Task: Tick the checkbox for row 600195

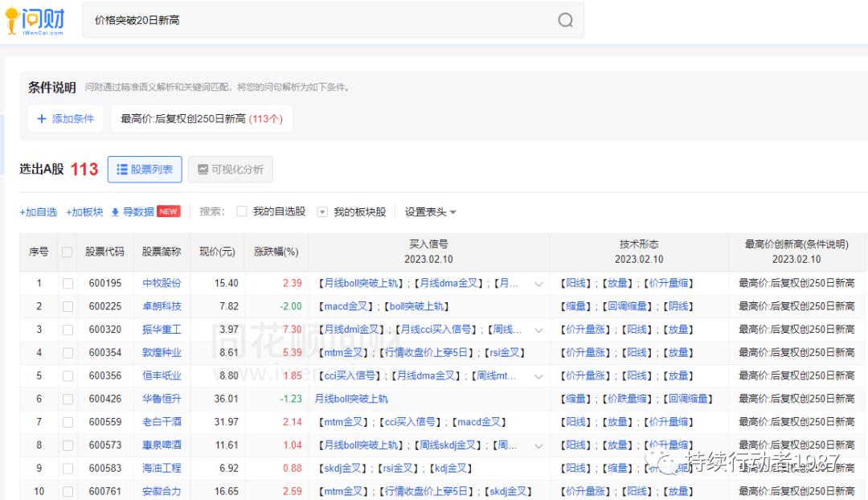Action: click(68, 284)
